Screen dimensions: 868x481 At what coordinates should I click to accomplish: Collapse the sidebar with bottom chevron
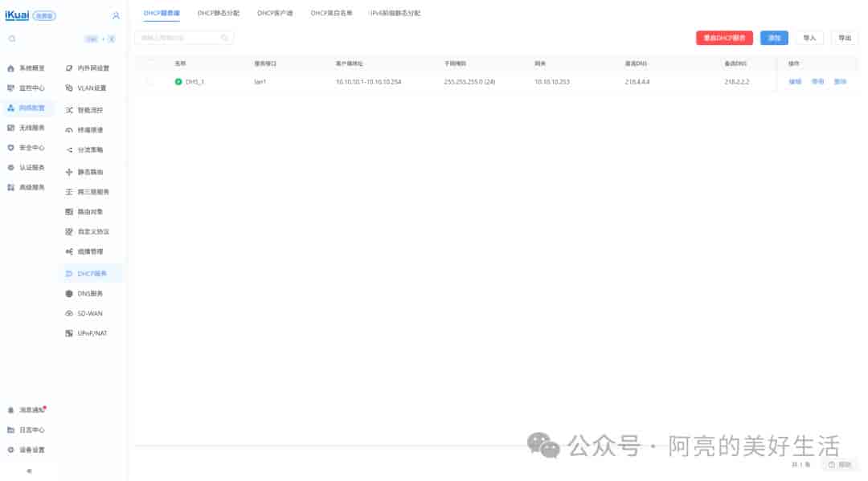pyautogui.click(x=30, y=471)
